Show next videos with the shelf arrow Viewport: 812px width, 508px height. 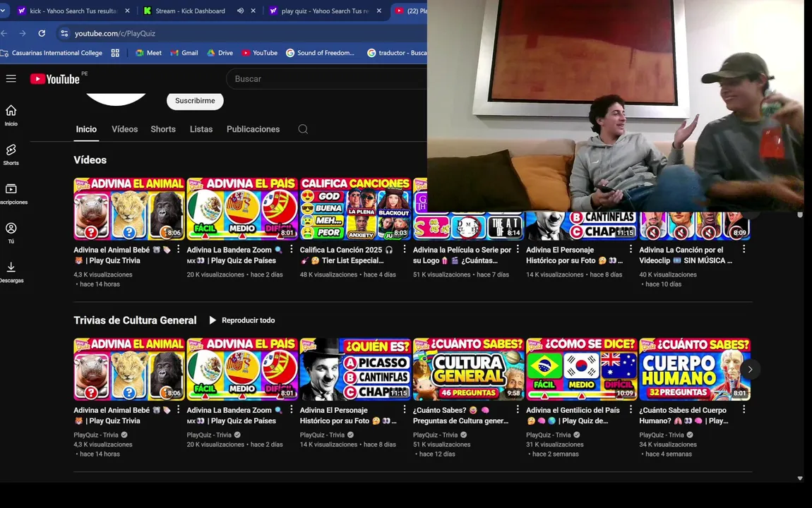pos(750,370)
